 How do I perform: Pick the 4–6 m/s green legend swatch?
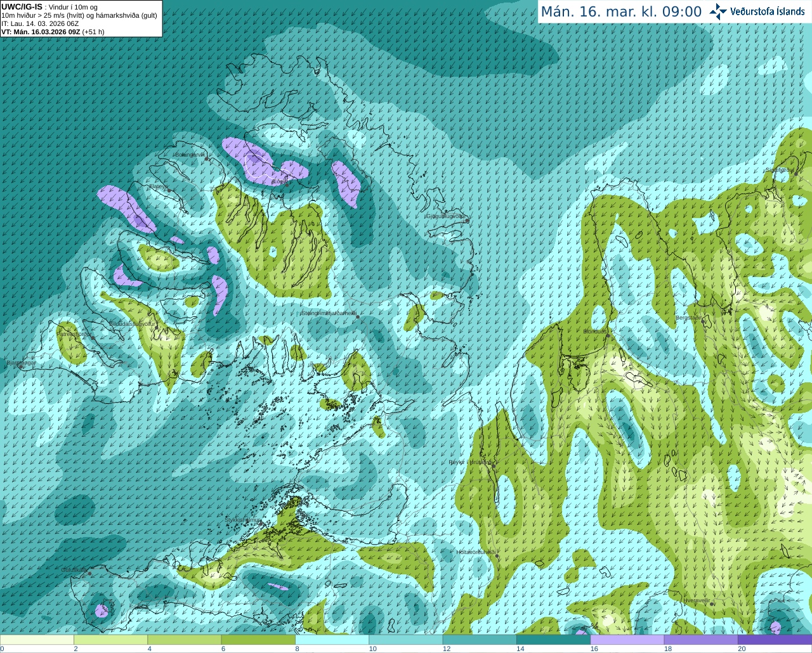pyautogui.click(x=184, y=640)
